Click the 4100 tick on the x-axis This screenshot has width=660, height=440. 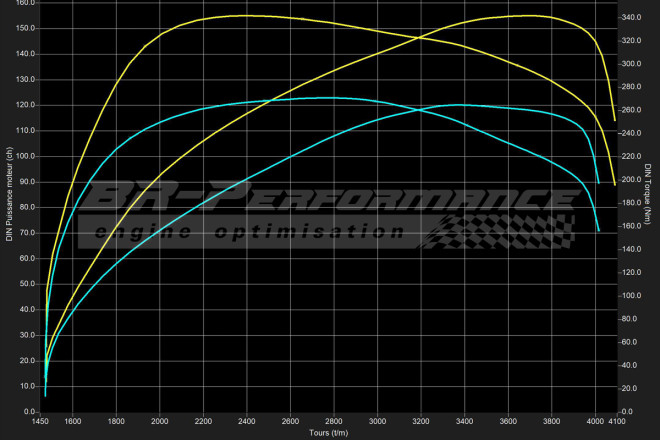pyautogui.click(x=619, y=421)
